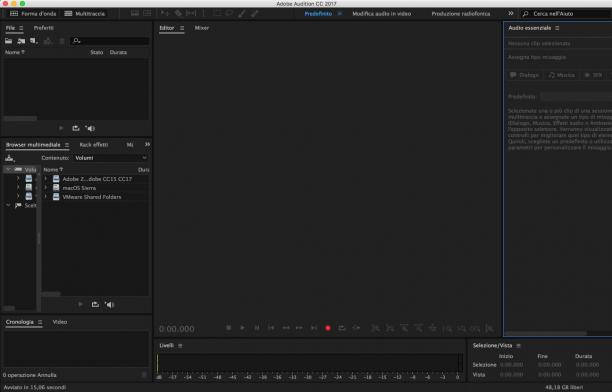The width and height of the screenshot is (612, 392).
Task: Switch to the Rack effetti tab
Action: (94, 145)
